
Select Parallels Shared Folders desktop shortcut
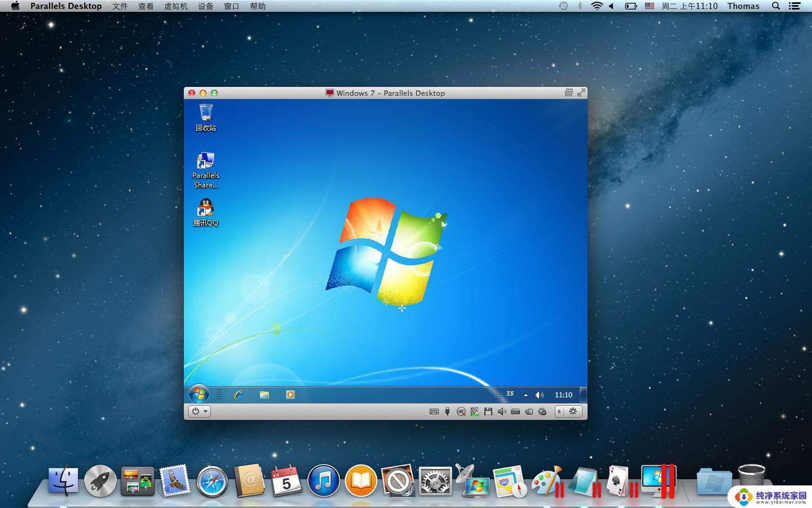pos(206,170)
